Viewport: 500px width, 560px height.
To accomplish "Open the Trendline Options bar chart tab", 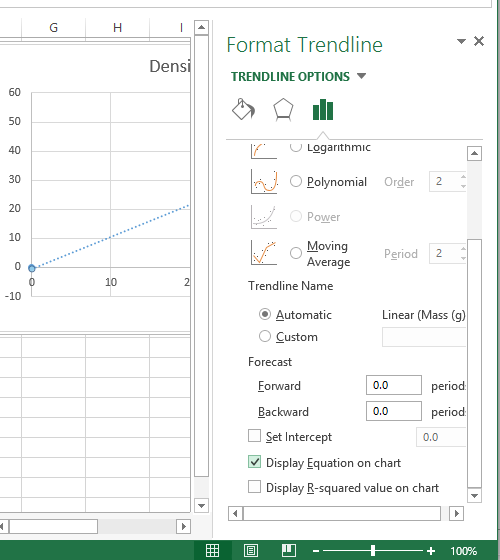I will tap(323, 109).
